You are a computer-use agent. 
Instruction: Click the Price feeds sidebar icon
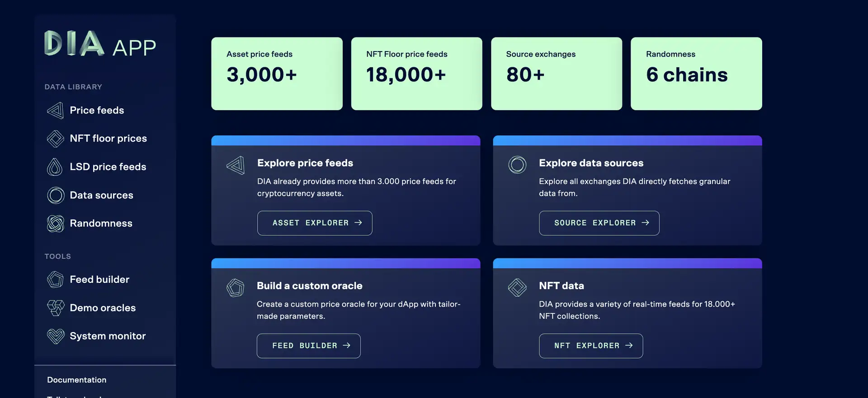[x=55, y=110]
